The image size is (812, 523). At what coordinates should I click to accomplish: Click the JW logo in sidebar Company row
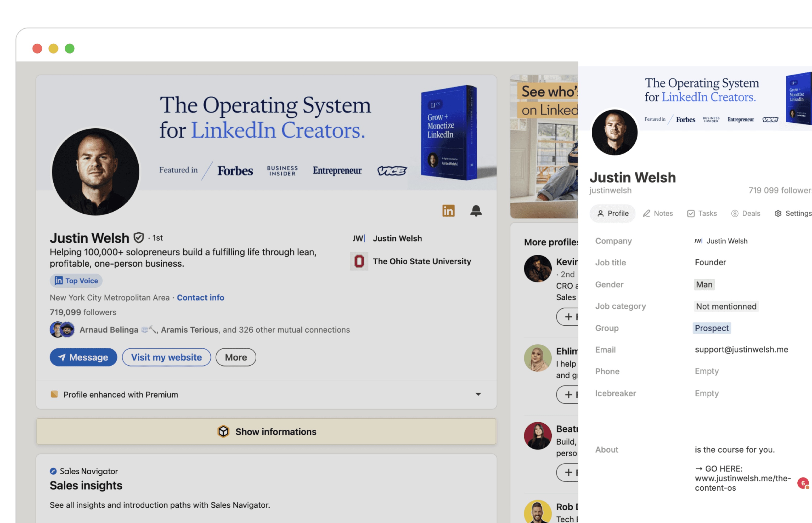(698, 241)
